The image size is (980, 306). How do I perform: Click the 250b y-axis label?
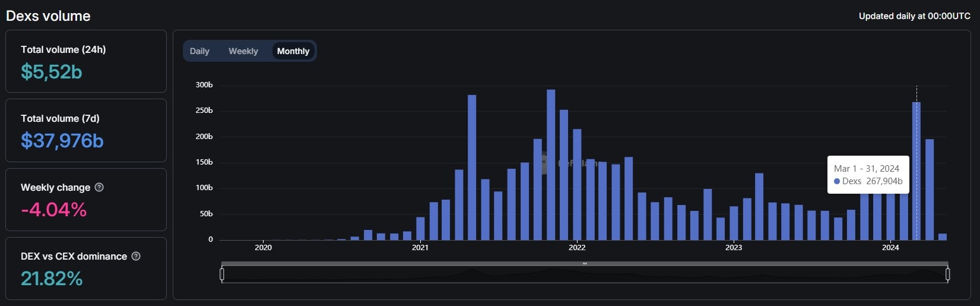204,111
